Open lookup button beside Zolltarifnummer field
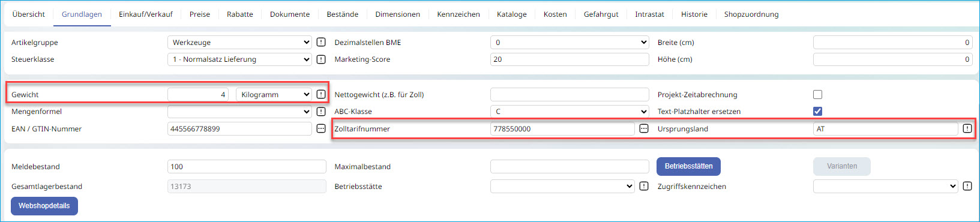980x222 pixels. pyautogui.click(x=644, y=128)
